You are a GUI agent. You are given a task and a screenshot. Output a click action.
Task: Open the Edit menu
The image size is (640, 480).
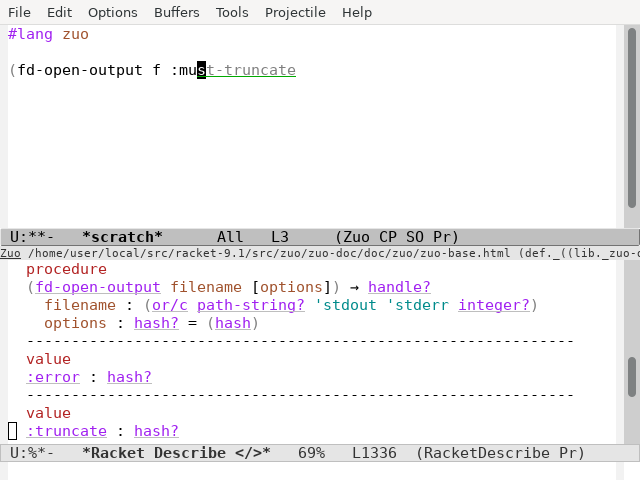point(60,12)
